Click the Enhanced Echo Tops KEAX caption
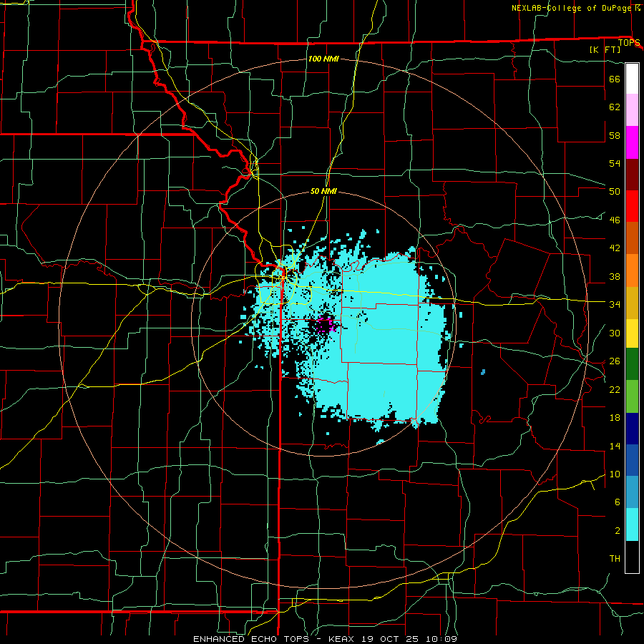 click(325, 639)
